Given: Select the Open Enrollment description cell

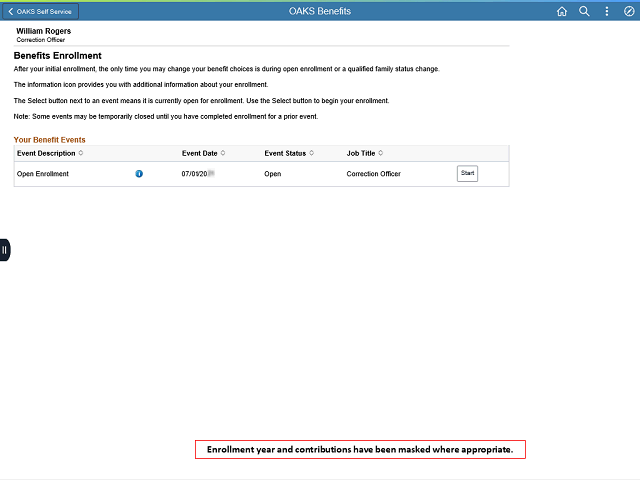Looking at the screenshot, I should (x=42, y=174).
